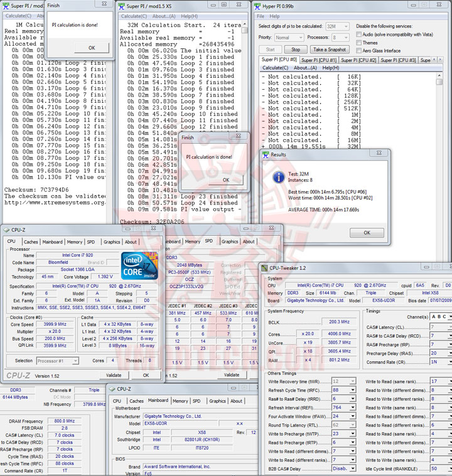Open About tab in front CPU-Z window

[x=131, y=242]
